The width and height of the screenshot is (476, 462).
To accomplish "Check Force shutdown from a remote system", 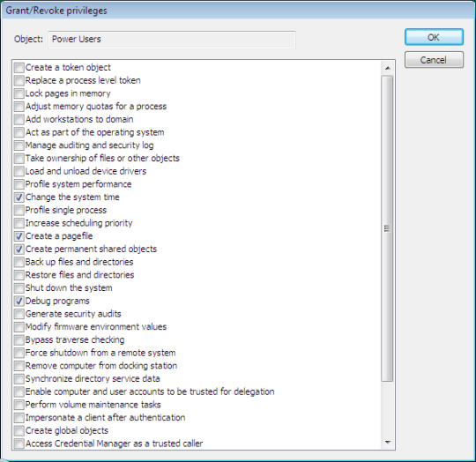I will (x=19, y=353).
